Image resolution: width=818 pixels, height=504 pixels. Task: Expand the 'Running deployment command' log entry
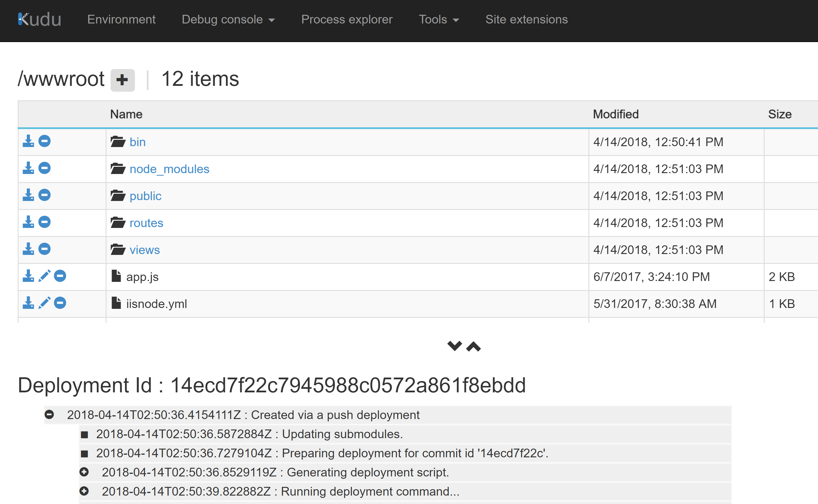point(84,491)
